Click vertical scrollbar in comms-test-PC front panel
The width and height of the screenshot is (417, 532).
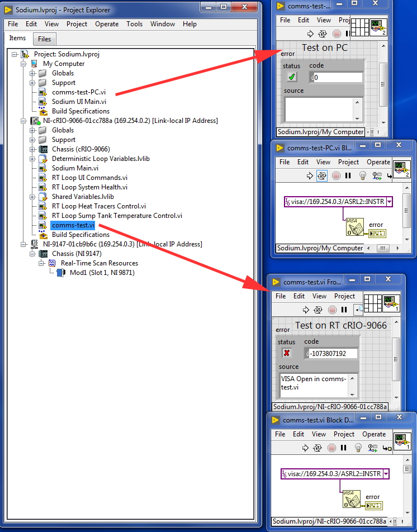(383, 84)
